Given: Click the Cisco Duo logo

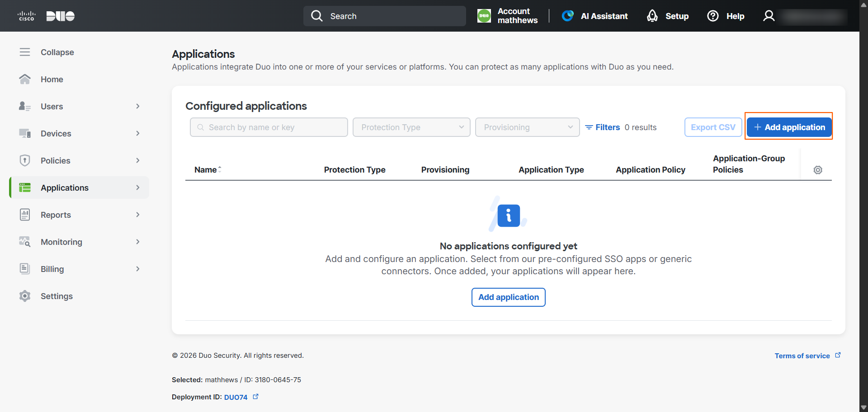Looking at the screenshot, I should pos(46,16).
